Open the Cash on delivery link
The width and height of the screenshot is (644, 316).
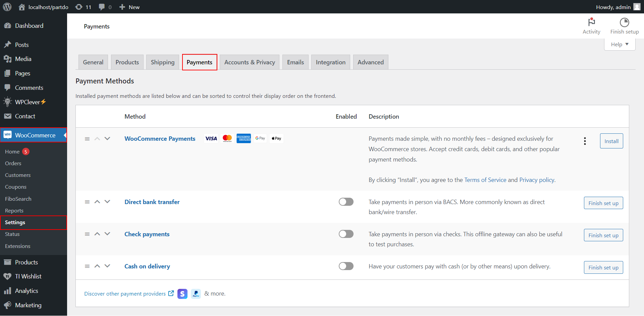[147, 266]
